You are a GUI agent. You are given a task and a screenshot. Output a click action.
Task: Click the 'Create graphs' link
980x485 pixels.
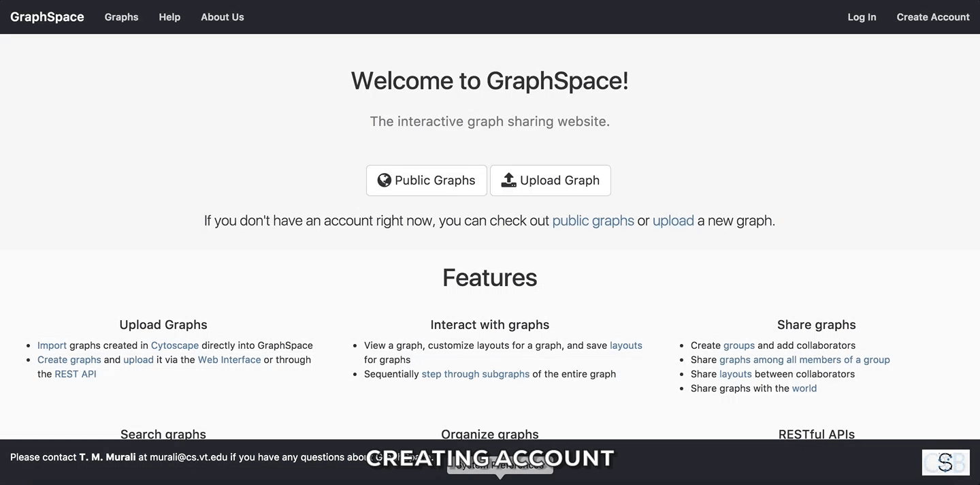coord(69,360)
